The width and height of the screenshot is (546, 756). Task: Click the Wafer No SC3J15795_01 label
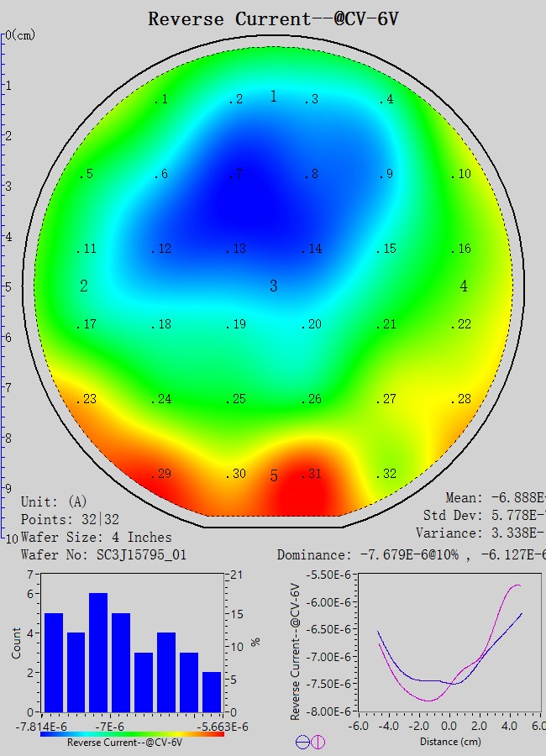(x=103, y=554)
